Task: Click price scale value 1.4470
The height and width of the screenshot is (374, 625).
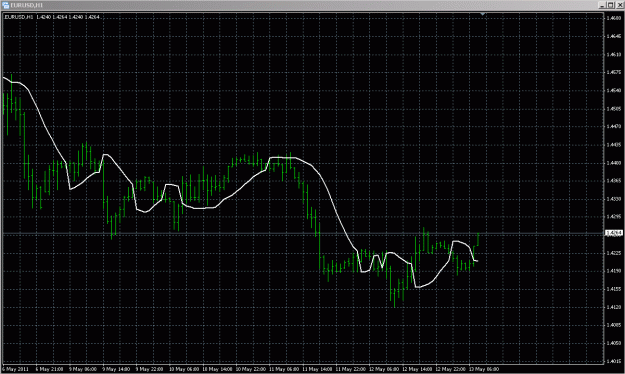Action: pos(613,126)
